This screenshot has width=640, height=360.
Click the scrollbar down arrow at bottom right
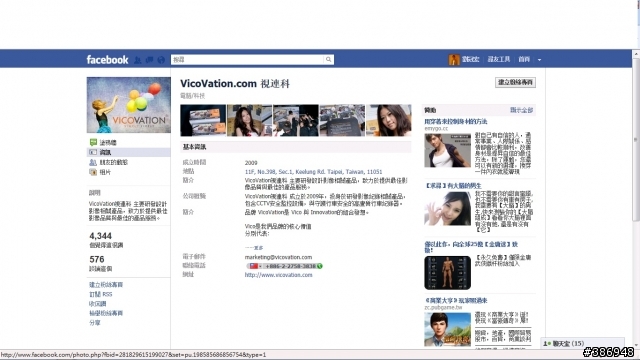[x=636, y=345]
